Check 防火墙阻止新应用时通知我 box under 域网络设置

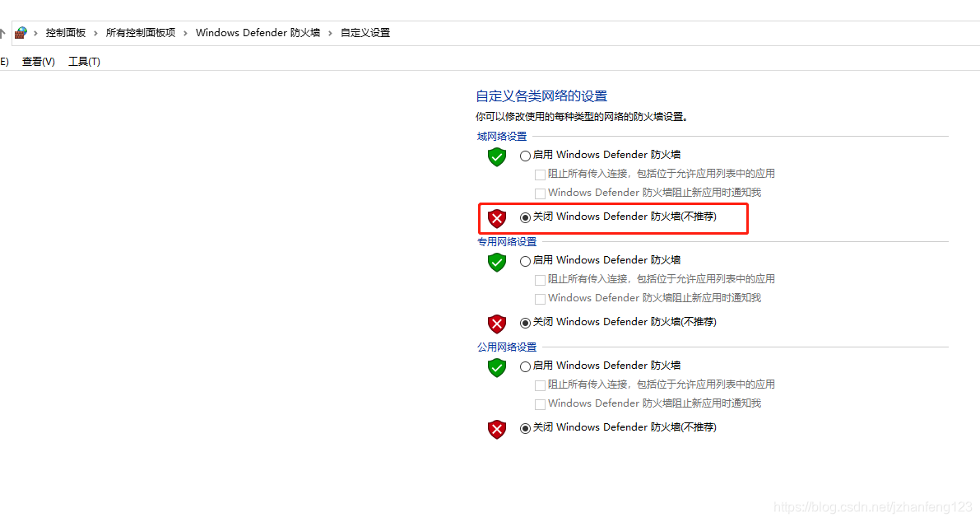pyautogui.click(x=540, y=193)
